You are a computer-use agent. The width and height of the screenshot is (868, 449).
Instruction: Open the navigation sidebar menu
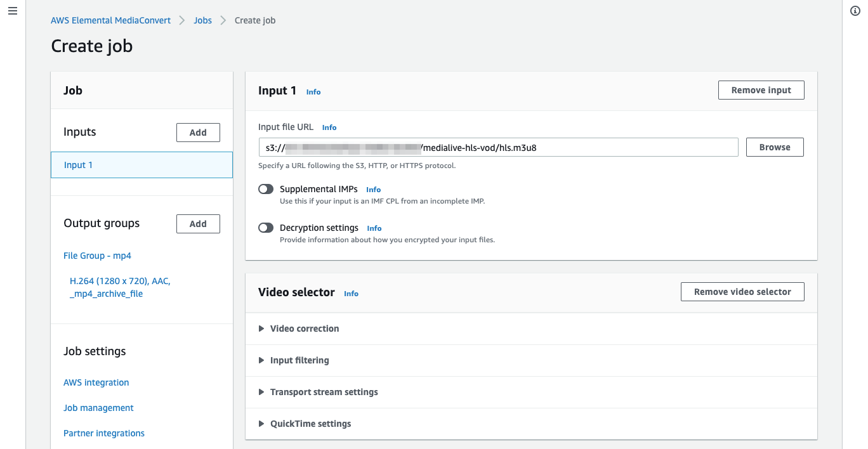pos(12,11)
